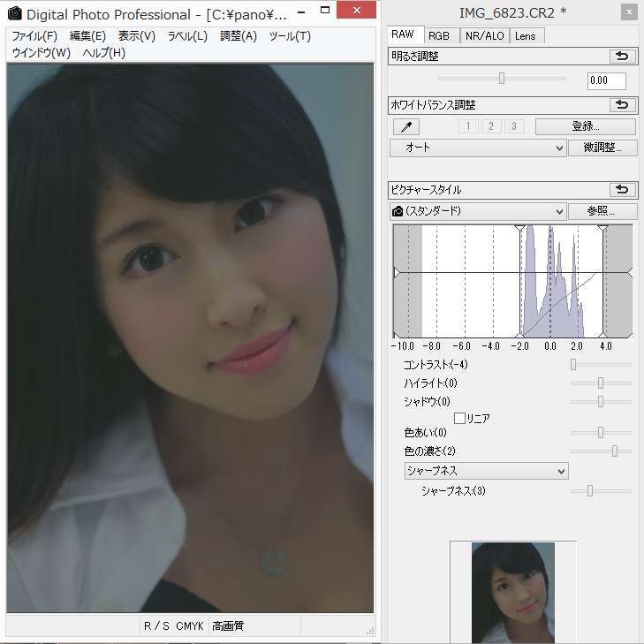Click the 高画質 status bar text
The width and height of the screenshot is (644, 644).
click(228, 626)
